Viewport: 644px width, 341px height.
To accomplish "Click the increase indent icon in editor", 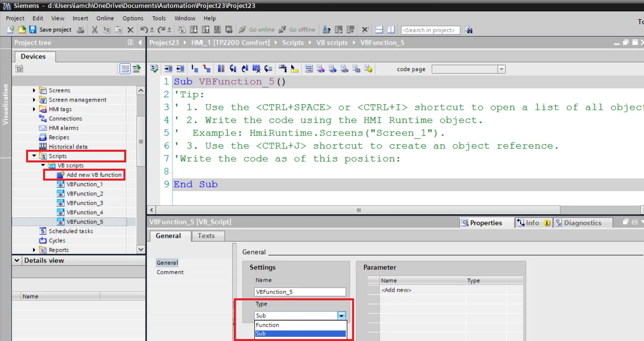I will 168,69.
